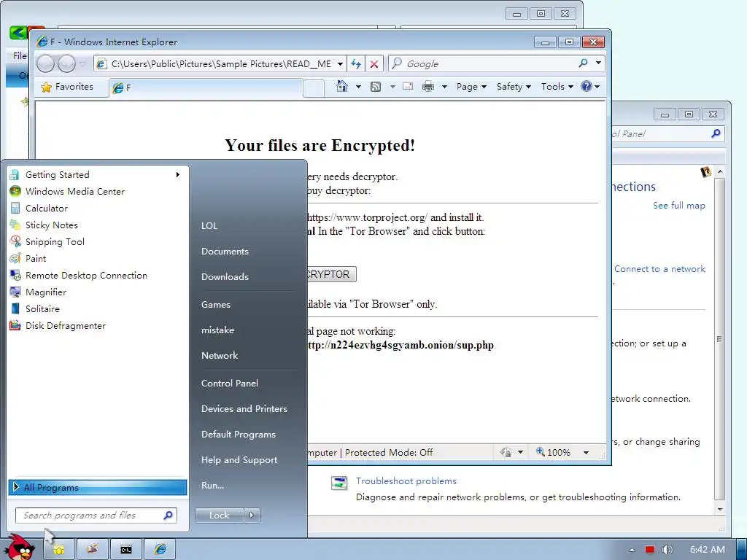Open the feeds dropdown arrow

pyautogui.click(x=392, y=87)
